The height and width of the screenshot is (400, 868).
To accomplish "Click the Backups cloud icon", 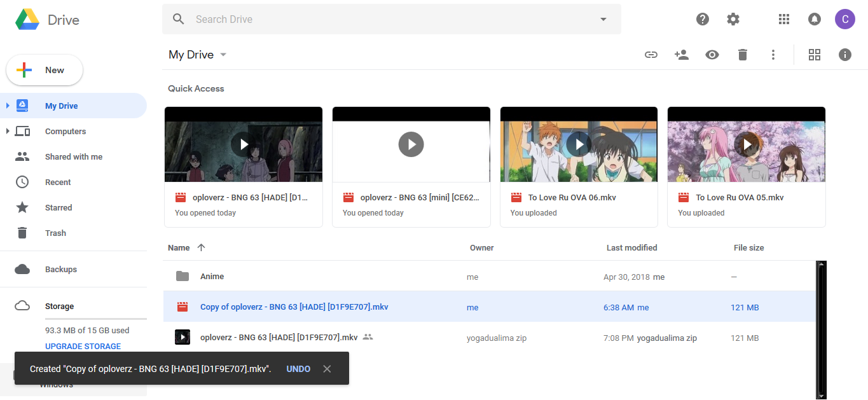I will click(x=22, y=270).
